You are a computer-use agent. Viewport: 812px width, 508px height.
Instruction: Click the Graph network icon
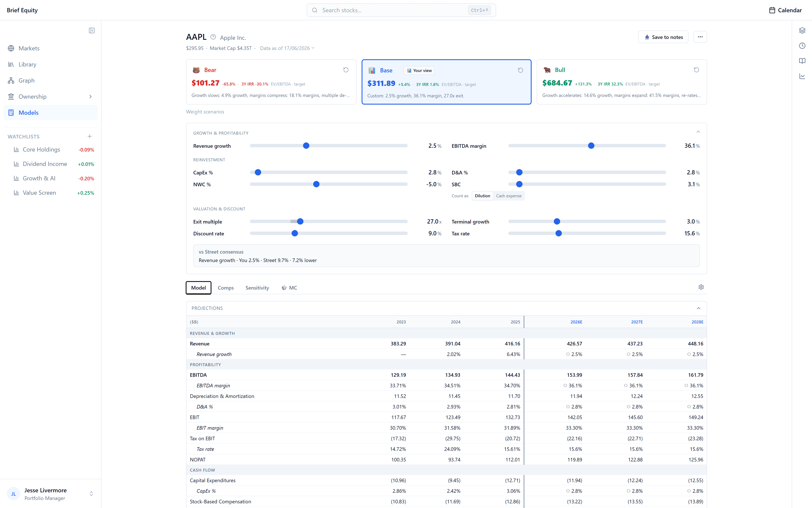click(11, 81)
